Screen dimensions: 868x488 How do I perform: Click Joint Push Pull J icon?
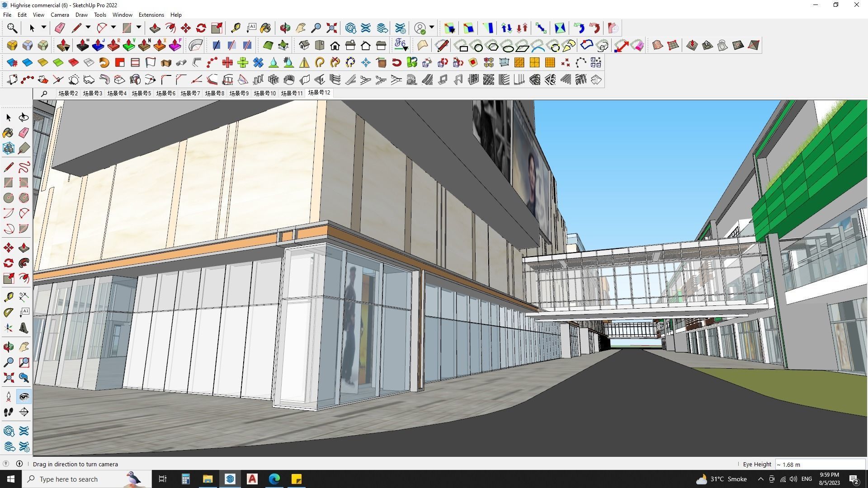pos(98,45)
